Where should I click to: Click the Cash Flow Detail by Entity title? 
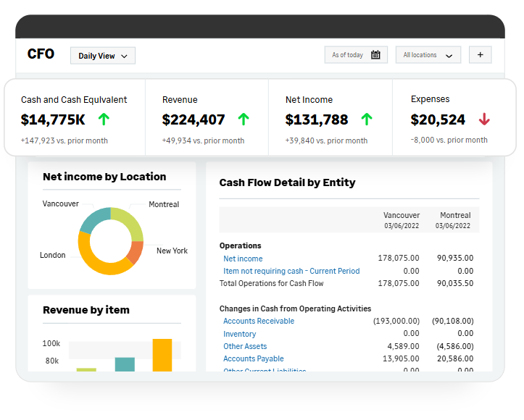click(x=287, y=182)
